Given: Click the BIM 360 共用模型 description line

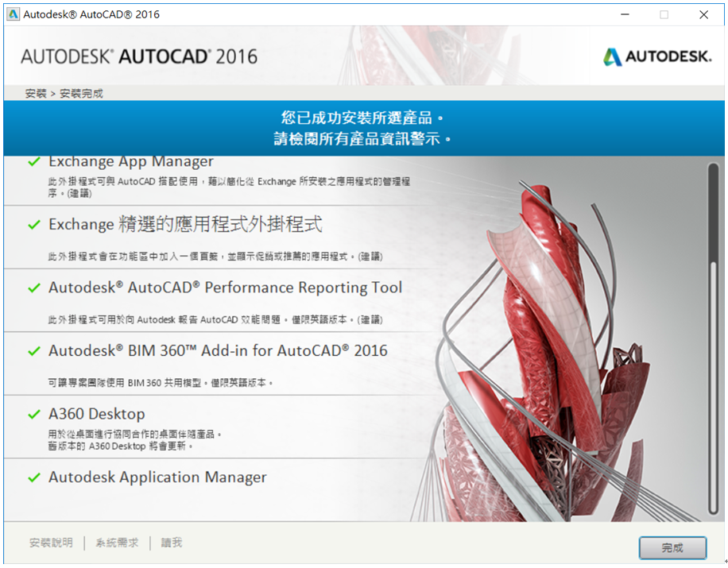Looking at the screenshot, I should [x=161, y=383].
